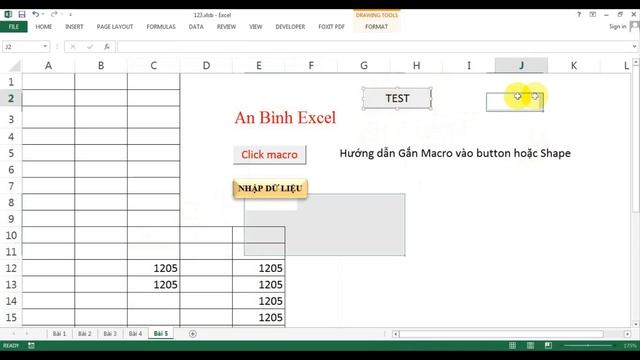Click the Redo arrow icon
Viewport: 640px width, 360px height.
[x=54, y=14]
